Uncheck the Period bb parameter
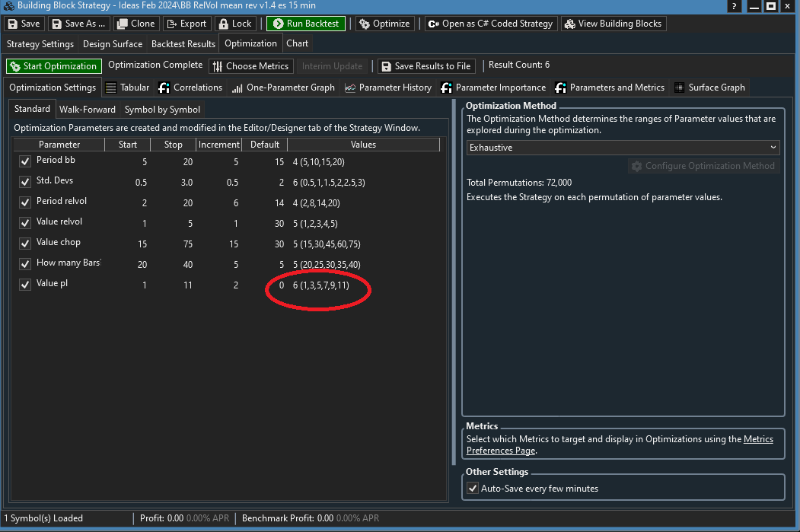This screenshot has height=532, width=800. 25,161
